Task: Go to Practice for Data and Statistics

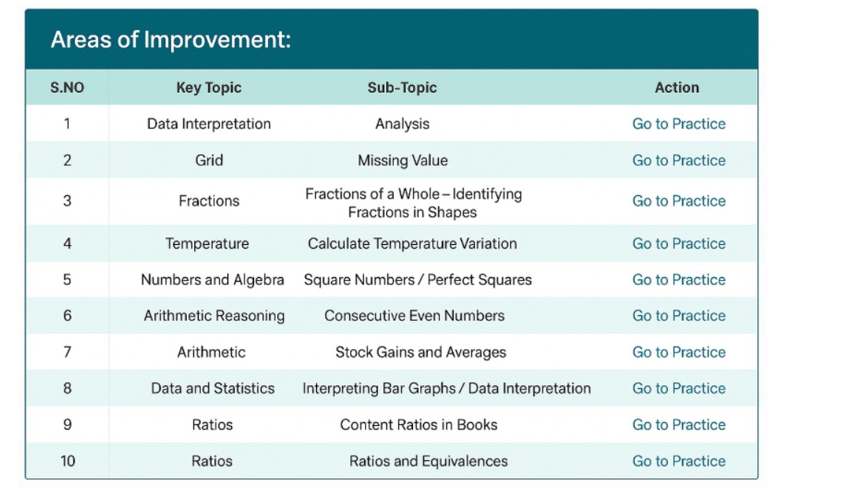Action: 679,388
